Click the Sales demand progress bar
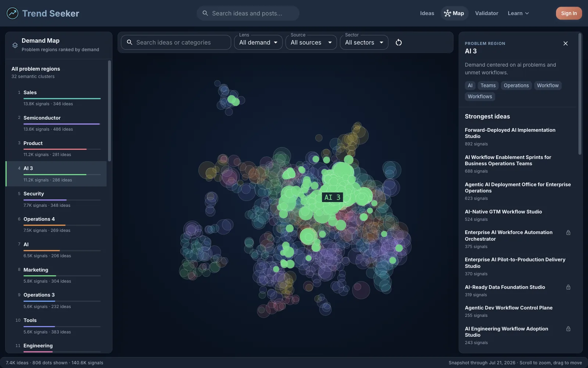588x368 pixels. click(62, 99)
